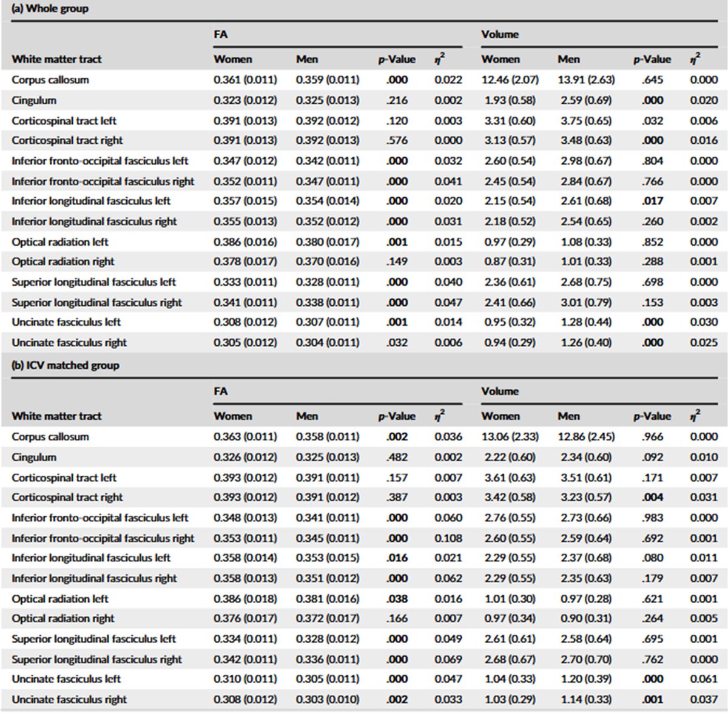Select FA p-value ".482" in ICV matched Cingulum row
728x713 pixels.
tap(397, 457)
